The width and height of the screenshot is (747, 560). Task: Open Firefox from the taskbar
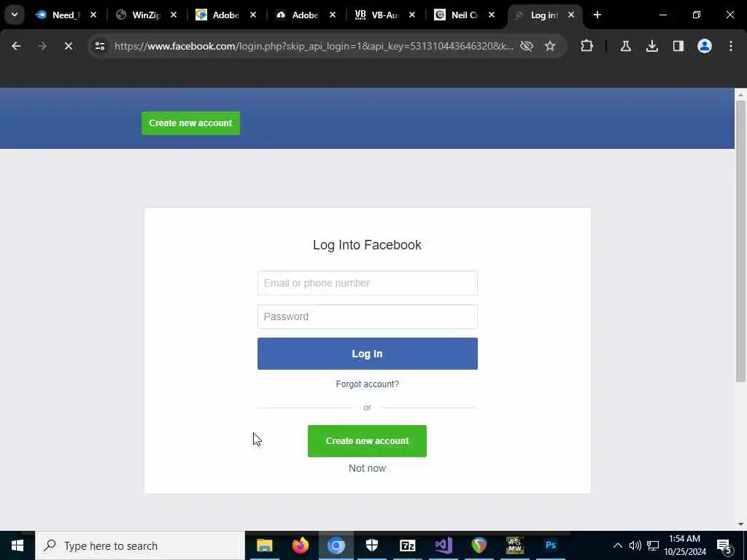(300, 545)
